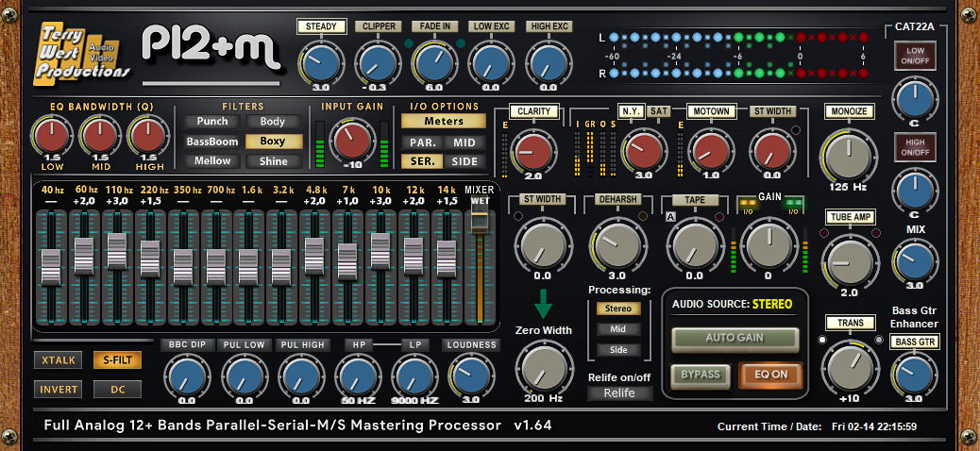The height and width of the screenshot is (451, 980).
Task: Click the LP 9000 HZ filter knob
Action: (x=415, y=376)
